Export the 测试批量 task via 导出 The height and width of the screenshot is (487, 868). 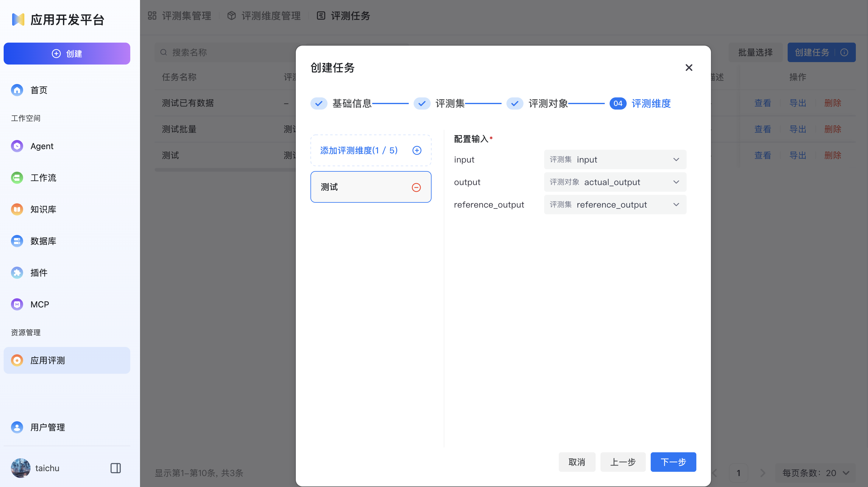[x=798, y=129]
